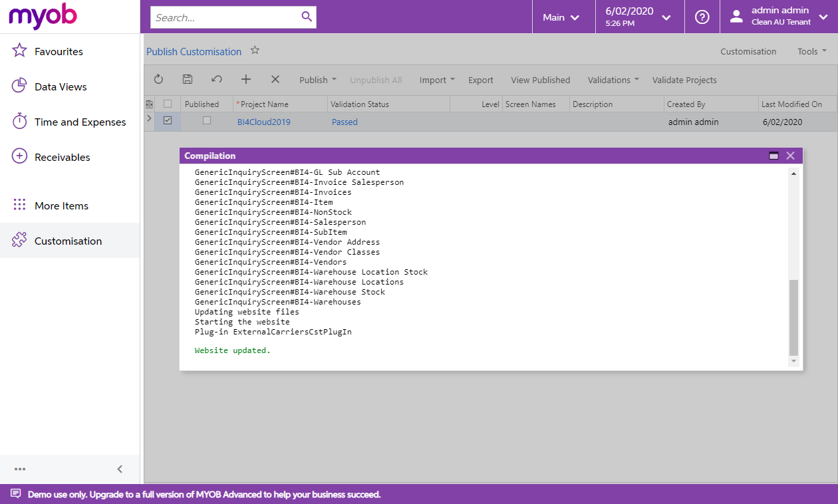The width and height of the screenshot is (838, 504).
Task: Click the grid column configuration icon
Action: [x=149, y=104]
